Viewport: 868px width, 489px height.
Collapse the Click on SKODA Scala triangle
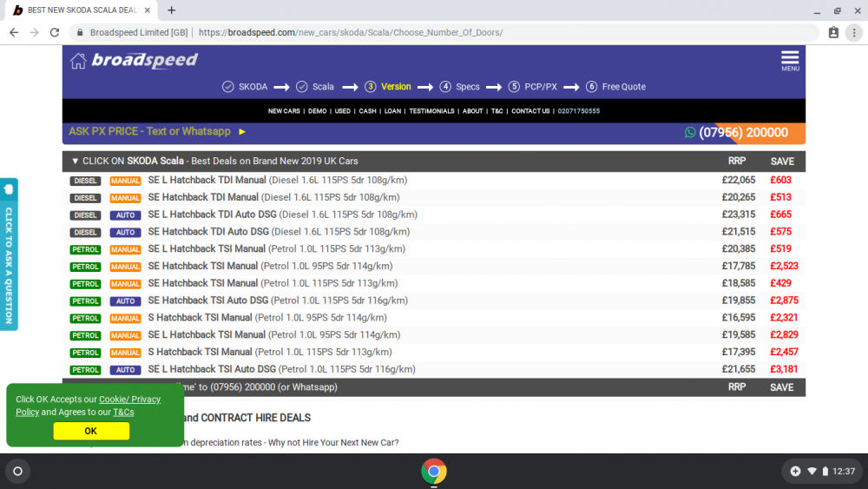point(75,162)
